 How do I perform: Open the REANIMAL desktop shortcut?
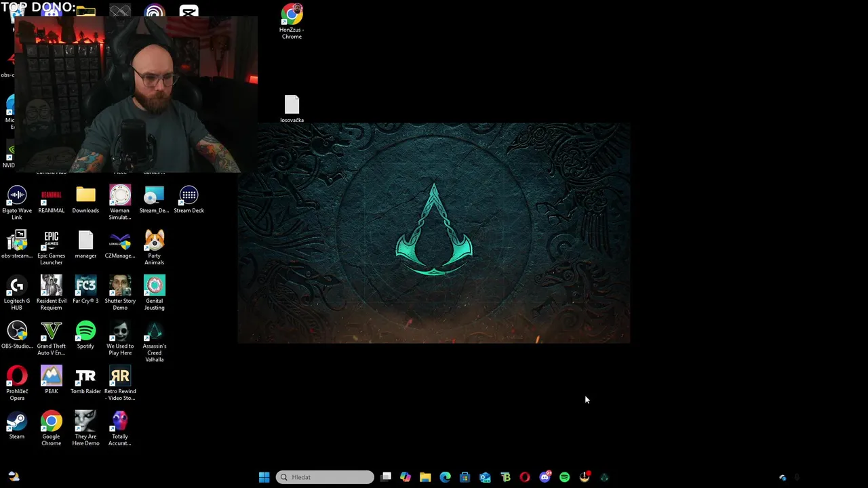point(52,200)
